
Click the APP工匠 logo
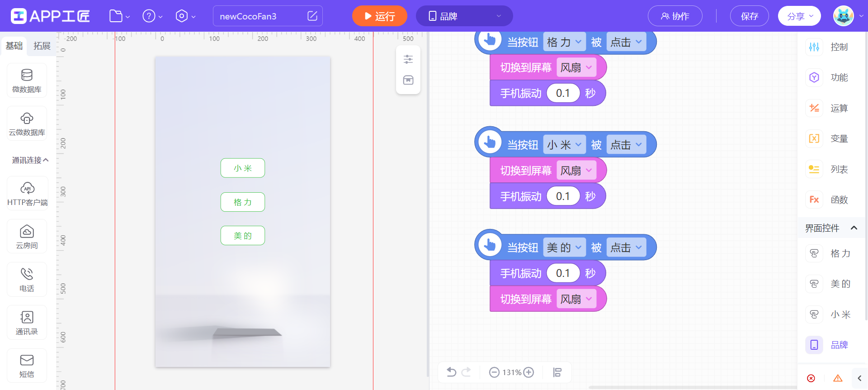50,16
